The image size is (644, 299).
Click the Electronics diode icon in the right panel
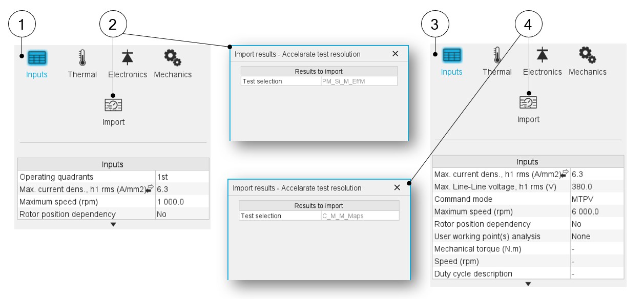[x=542, y=55]
